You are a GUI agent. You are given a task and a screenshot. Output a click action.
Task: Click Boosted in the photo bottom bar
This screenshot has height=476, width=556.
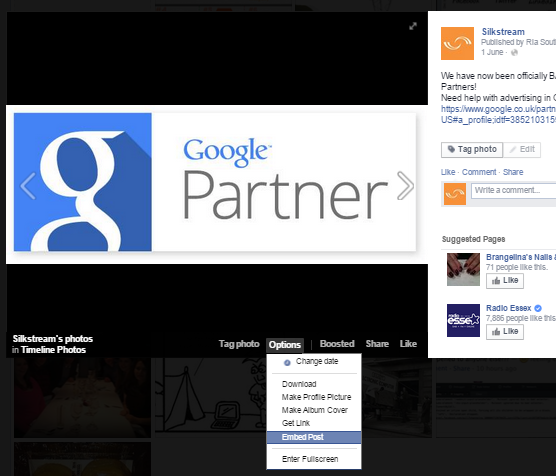[337, 344]
